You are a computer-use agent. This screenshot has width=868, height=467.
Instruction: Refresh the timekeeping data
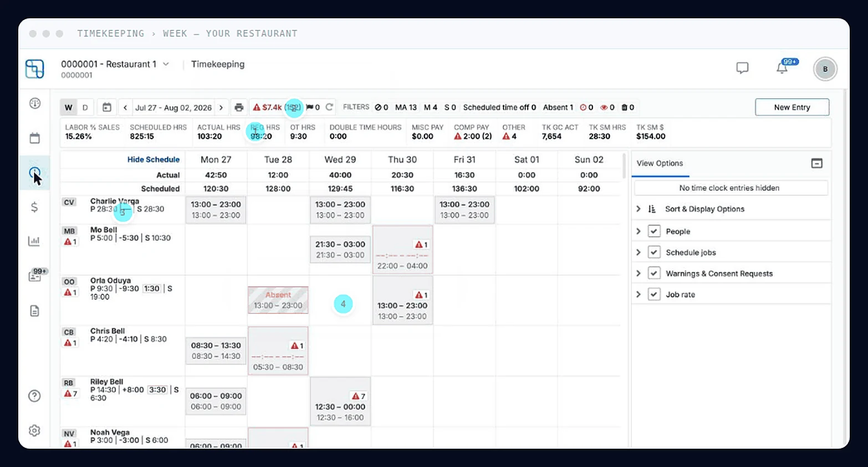click(329, 107)
